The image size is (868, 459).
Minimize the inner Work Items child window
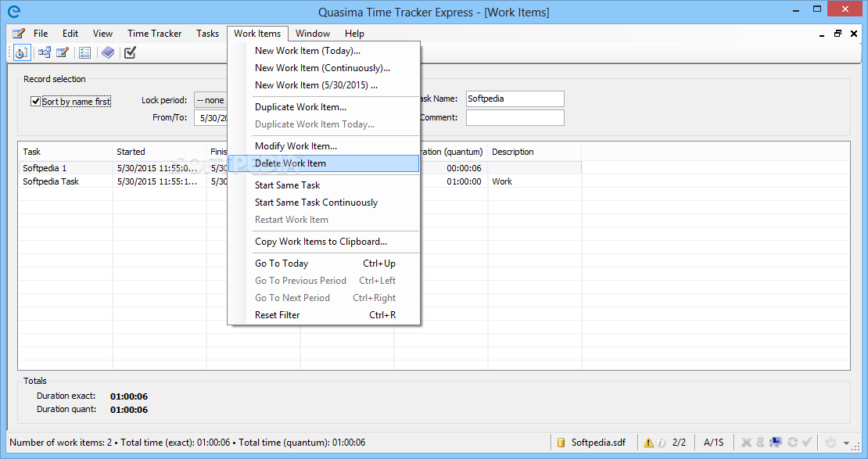coord(822,34)
